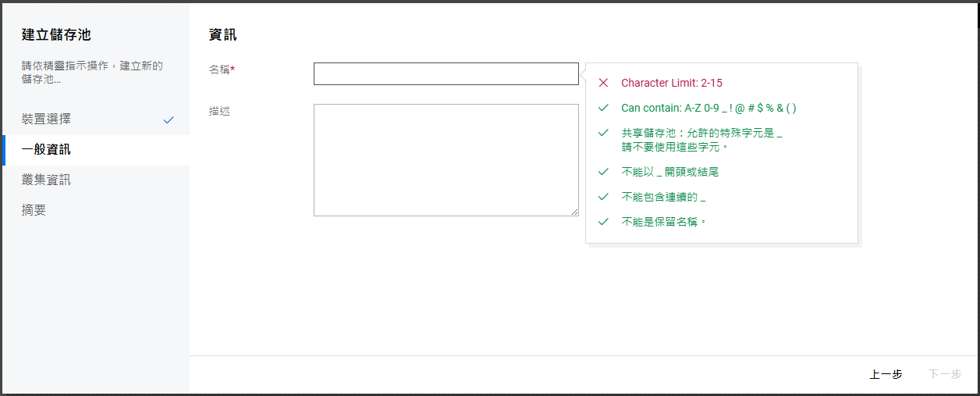Click the check icon beside 不能是保留名稱

pyautogui.click(x=602, y=222)
